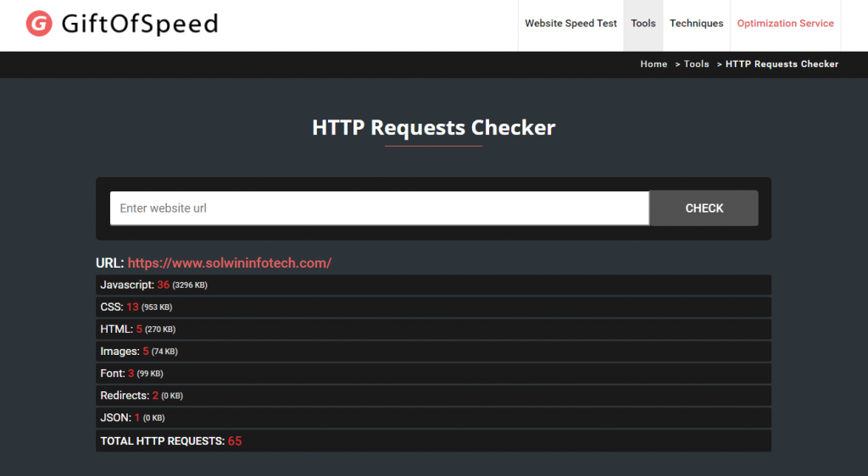Expand the CSS requests row
Viewport: 868px width, 476px height.
coord(433,307)
